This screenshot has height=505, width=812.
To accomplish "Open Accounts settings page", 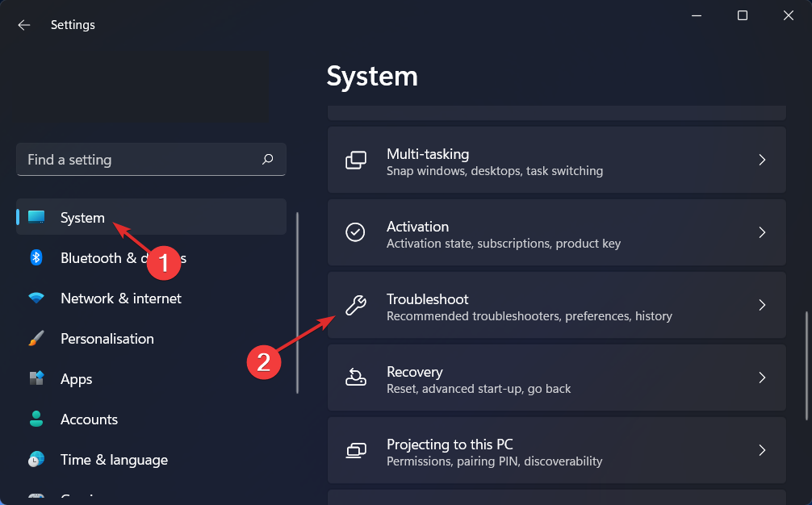I will click(x=89, y=419).
